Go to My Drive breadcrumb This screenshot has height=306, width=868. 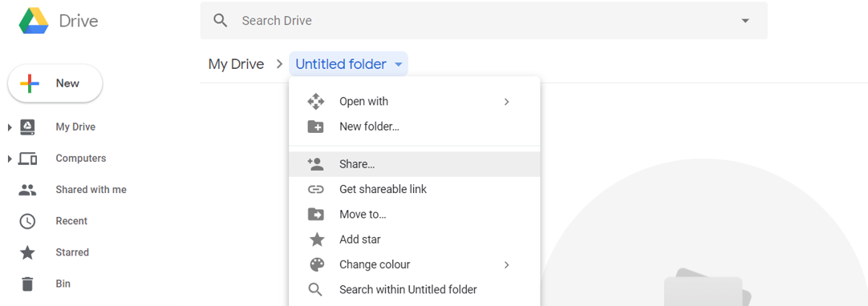[x=236, y=64]
